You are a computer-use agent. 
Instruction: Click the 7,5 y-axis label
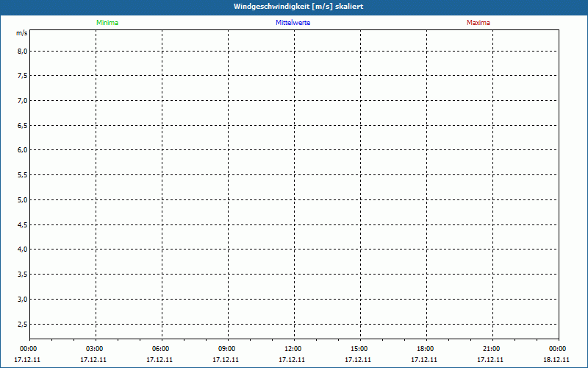[x=23, y=76]
